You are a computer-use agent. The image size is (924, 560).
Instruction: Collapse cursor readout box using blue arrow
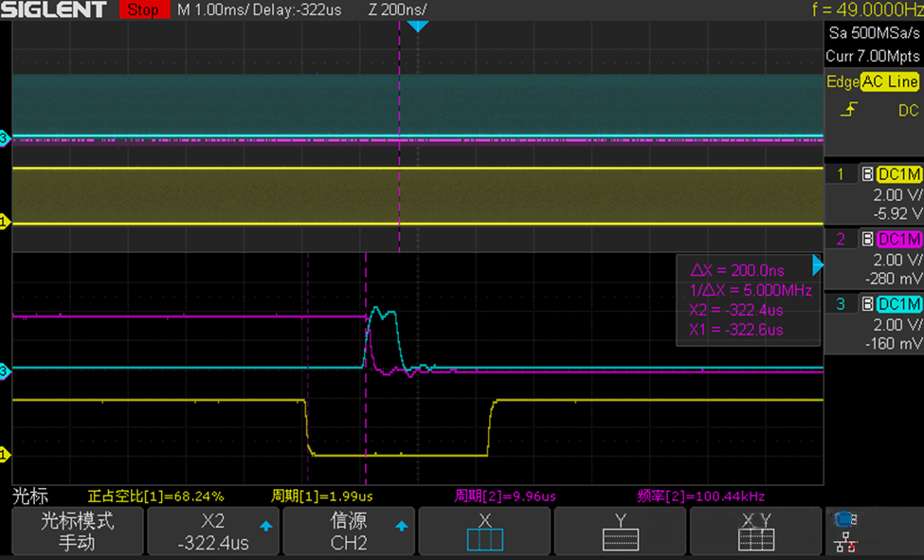pyautogui.click(x=818, y=266)
